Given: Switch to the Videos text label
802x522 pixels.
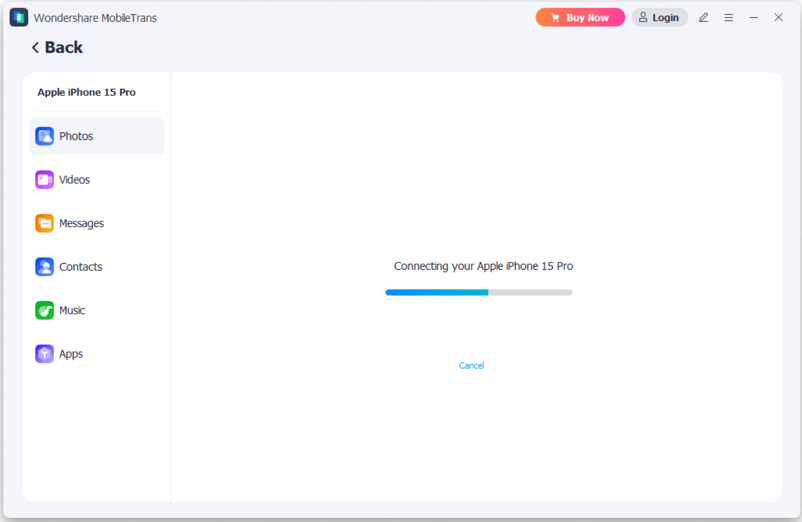Looking at the screenshot, I should tap(75, 180).
